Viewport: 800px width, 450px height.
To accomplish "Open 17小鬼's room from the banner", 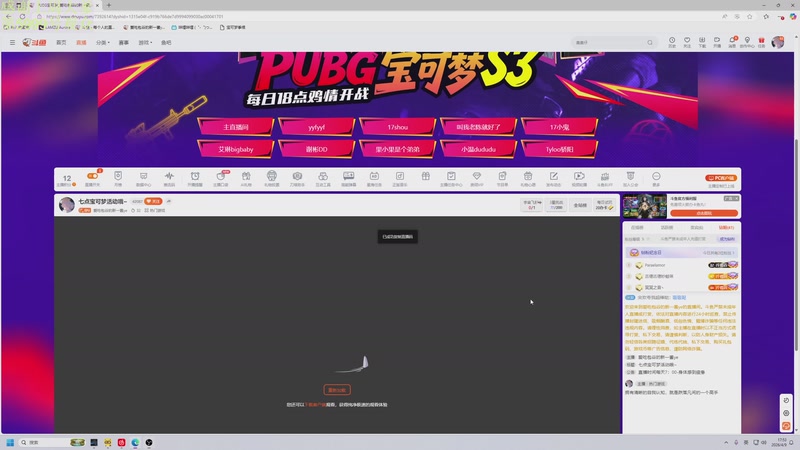I will click(x=559, y=127).
